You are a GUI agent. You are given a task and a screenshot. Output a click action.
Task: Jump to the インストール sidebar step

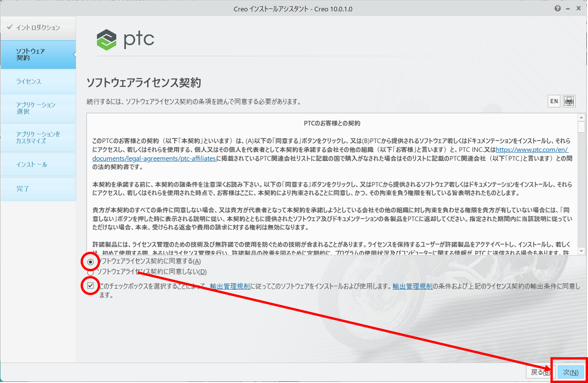coord(38,165)
